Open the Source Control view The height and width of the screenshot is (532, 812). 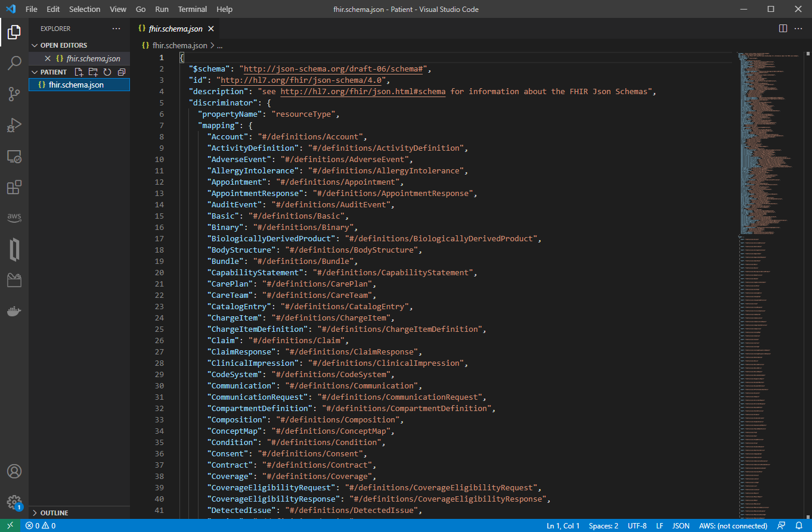coord(14,94)
